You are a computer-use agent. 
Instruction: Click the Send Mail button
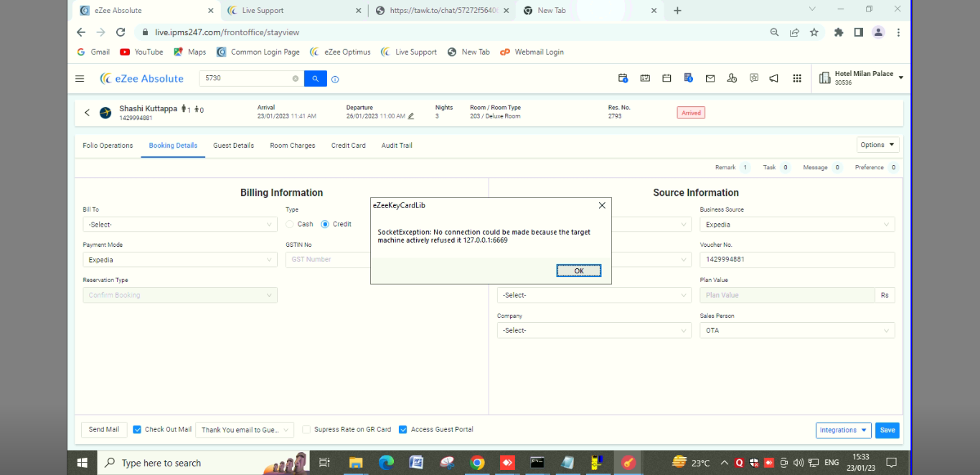point(104,430)
